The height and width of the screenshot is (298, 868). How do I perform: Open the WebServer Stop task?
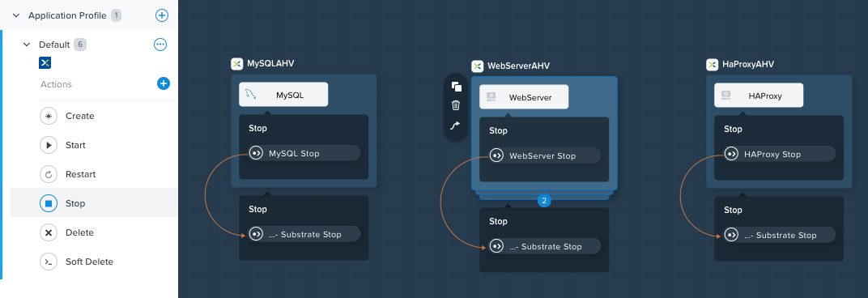click(x=544, y=155)
